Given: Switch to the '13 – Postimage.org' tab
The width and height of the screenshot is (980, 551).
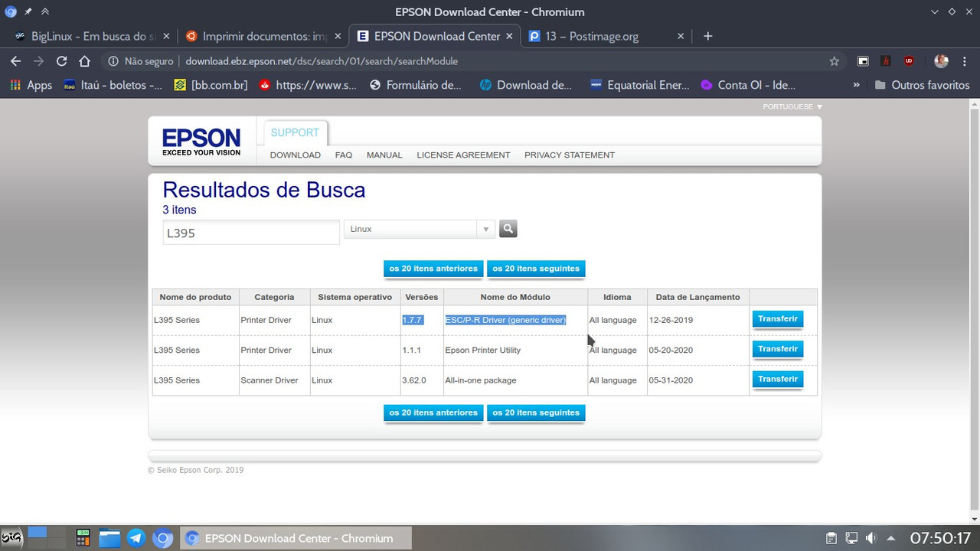Looking at the screenshot, I should [606, 36].
